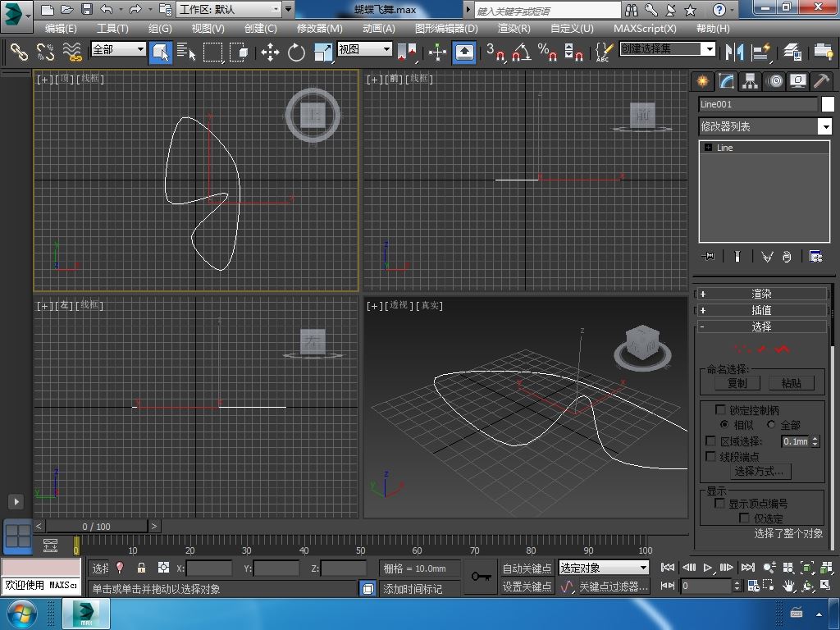Open the 修改器(M) menu
840x630 pixels.
pyautogui.click(x=319, y=29)
